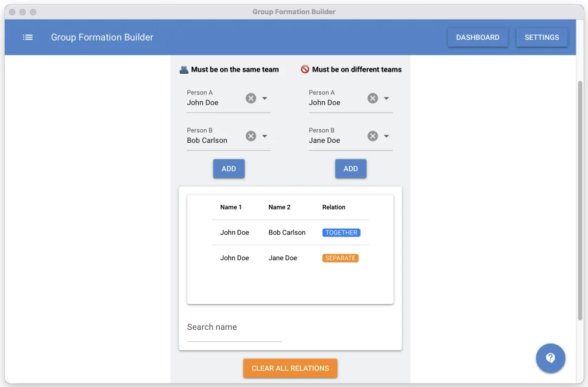Click the Relation column header

334,207
